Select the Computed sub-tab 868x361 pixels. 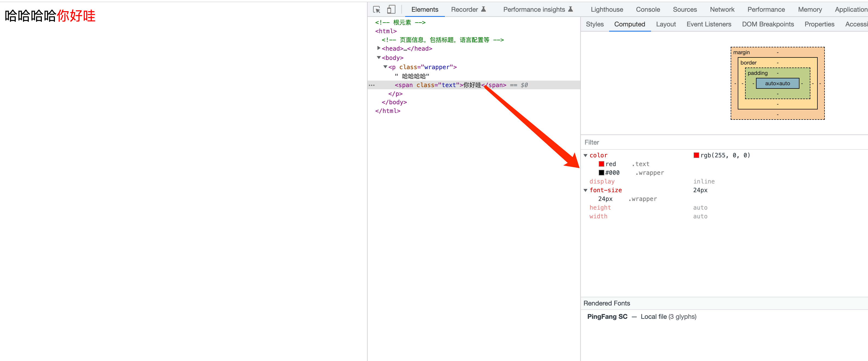[630, 24]
